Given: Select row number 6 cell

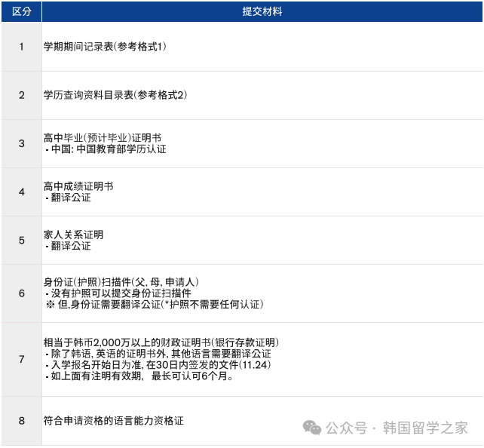Looking at the screenshot, I should click(x=21, y=293).
